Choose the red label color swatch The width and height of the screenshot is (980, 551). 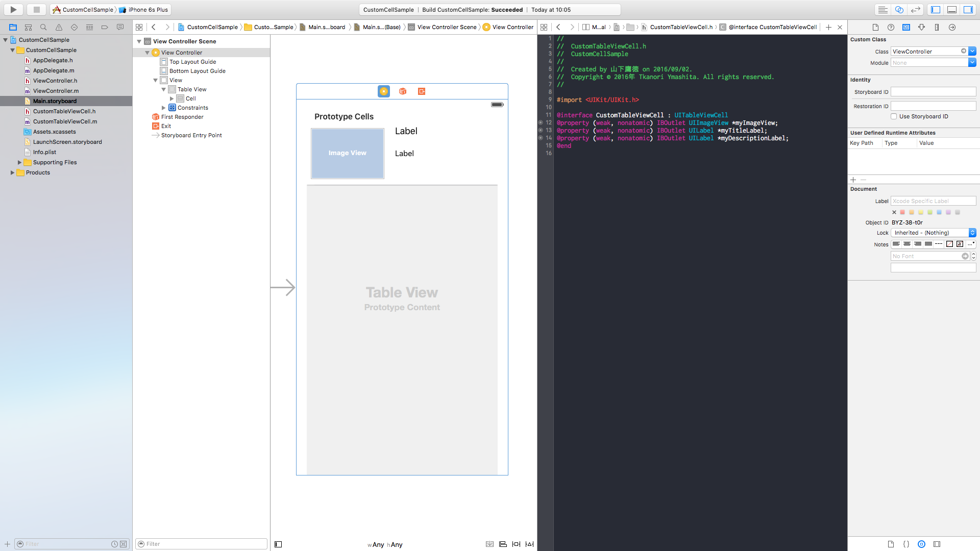tap(902, 212)
